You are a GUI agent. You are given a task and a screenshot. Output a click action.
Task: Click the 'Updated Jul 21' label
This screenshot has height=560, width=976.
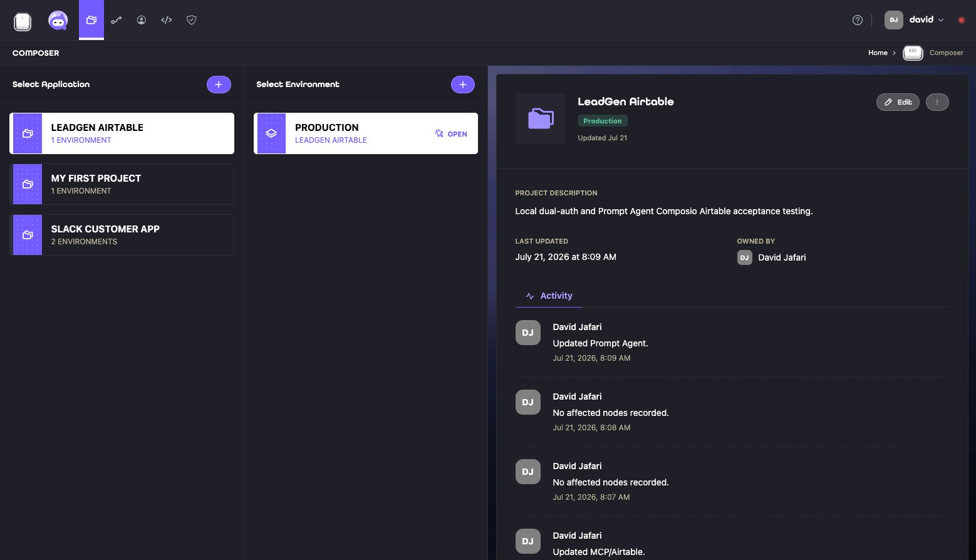[x=602, y=138]
